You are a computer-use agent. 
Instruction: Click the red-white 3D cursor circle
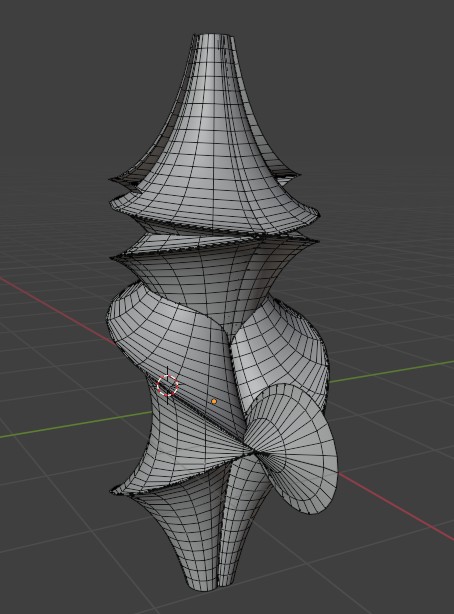coord(168,386)
